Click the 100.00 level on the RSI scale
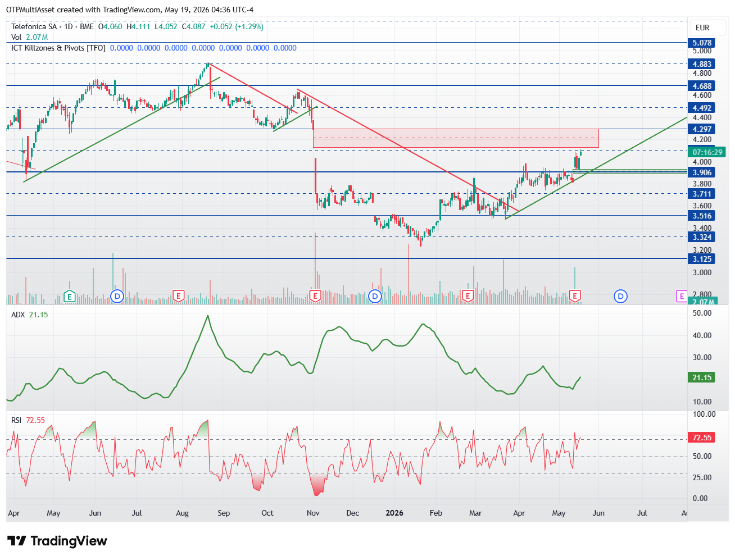 (704, 414)
